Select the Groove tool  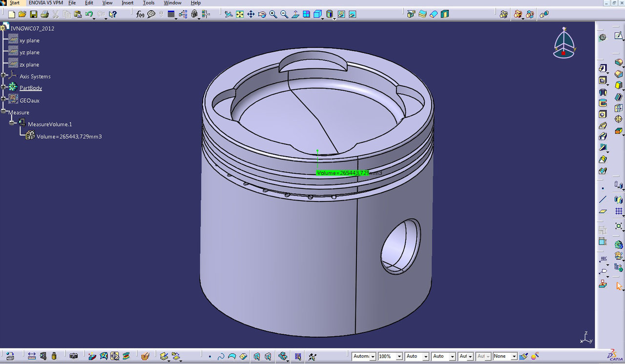point(603,103)
